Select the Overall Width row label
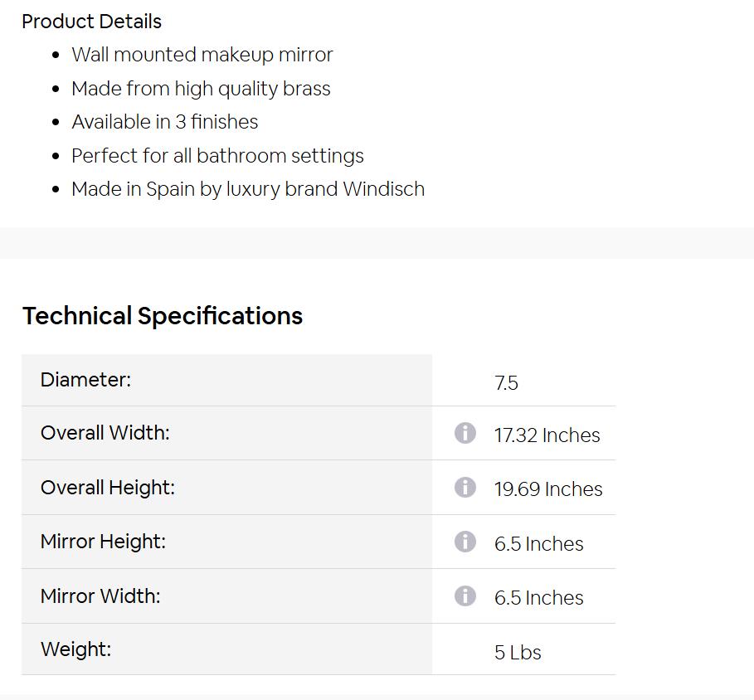This screenshot has width=754, height=700. click(x=105, y=433)
